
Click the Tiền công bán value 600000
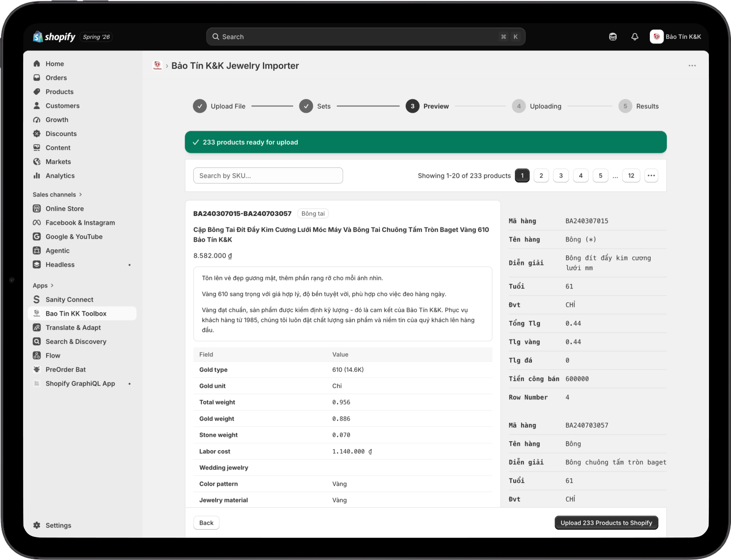coord(577,379)
